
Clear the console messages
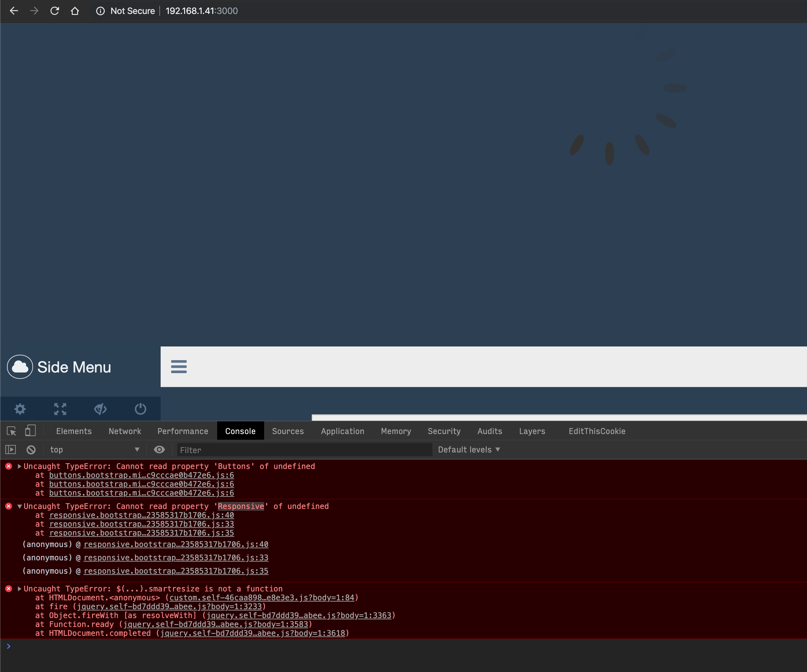coord(31,449)
